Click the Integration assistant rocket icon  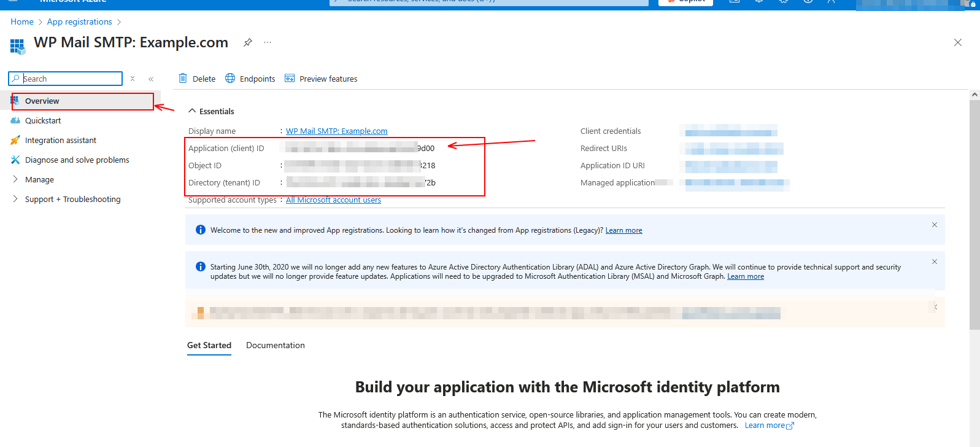(15, 140)
